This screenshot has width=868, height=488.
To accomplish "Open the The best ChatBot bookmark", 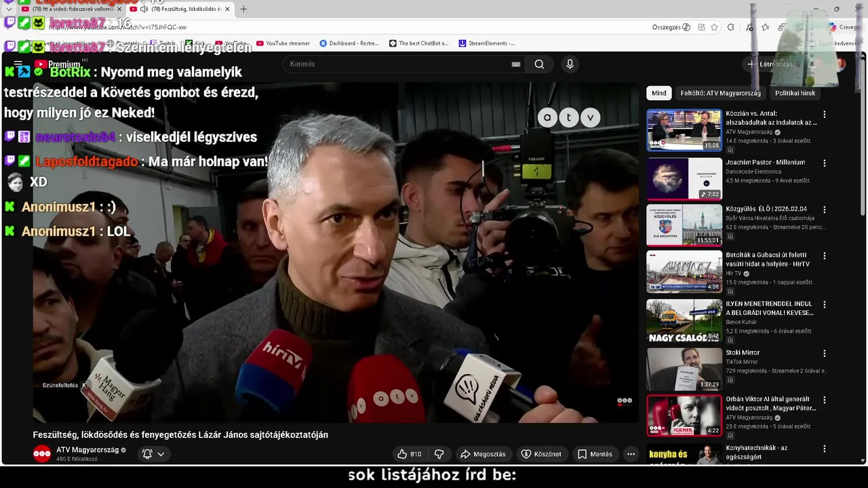I will pos(418,43).
